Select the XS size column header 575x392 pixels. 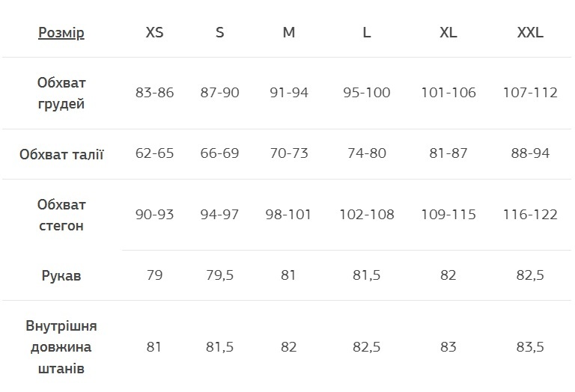pyautogui.click(x=155, y=33)
